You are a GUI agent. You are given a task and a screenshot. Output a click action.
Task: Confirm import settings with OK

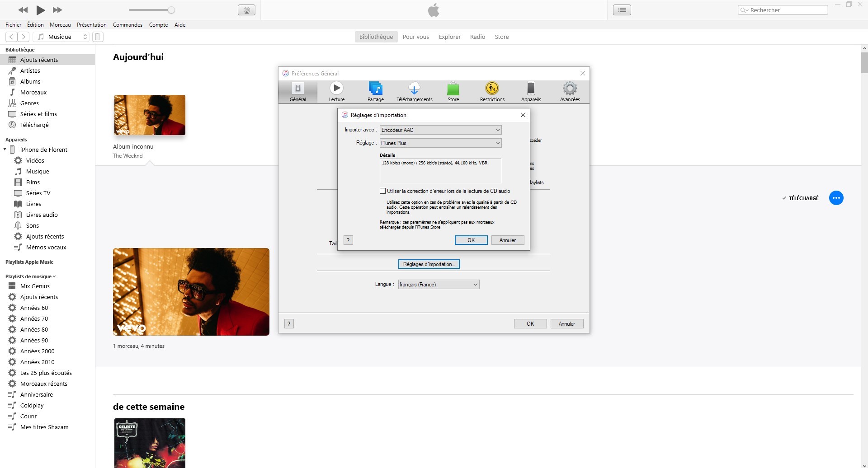471,240
